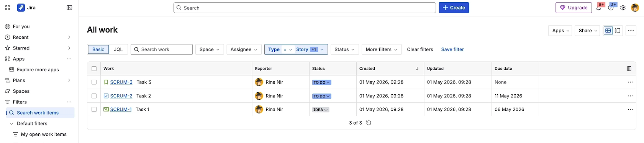Open Filters sidebar ellipsis menu
The height and width of the screenshot is (143, 644).
tap(69, 102)
